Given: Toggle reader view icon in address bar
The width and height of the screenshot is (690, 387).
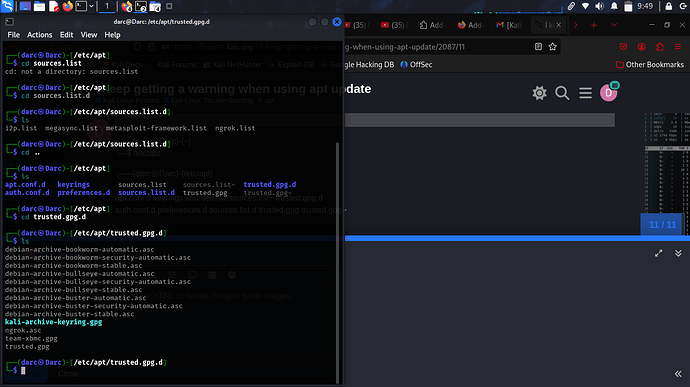Looking at the screenshot, I should (x=538, y=47).
